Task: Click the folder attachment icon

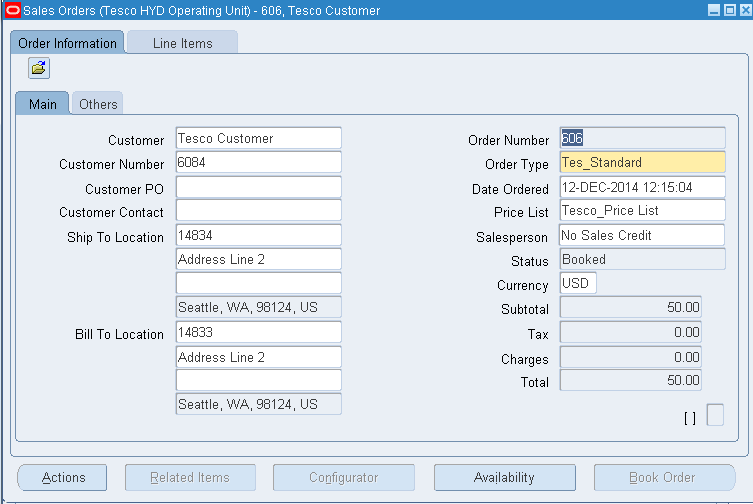Action: pyautogui.click(x=39, y=68)
